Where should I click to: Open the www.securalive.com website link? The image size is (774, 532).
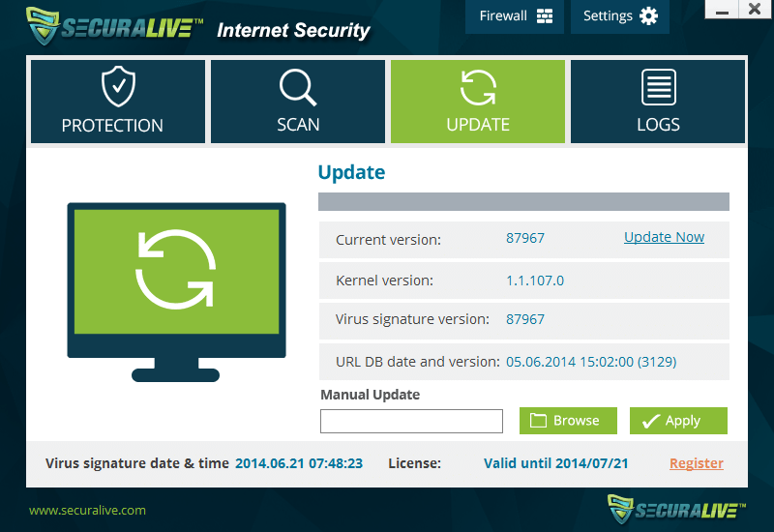[87, 511]
